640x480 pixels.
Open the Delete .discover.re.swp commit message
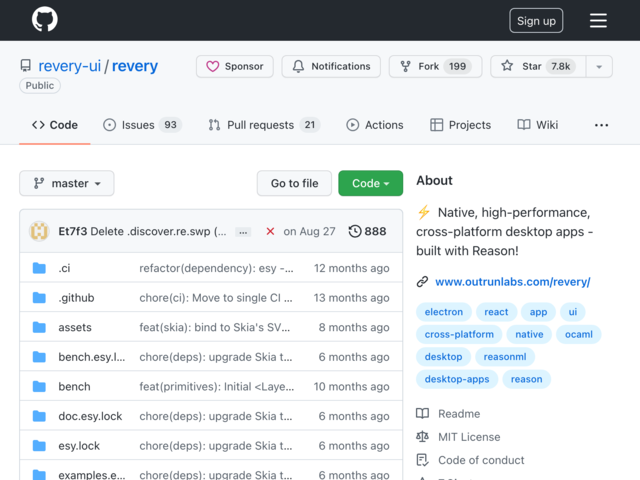158,231
